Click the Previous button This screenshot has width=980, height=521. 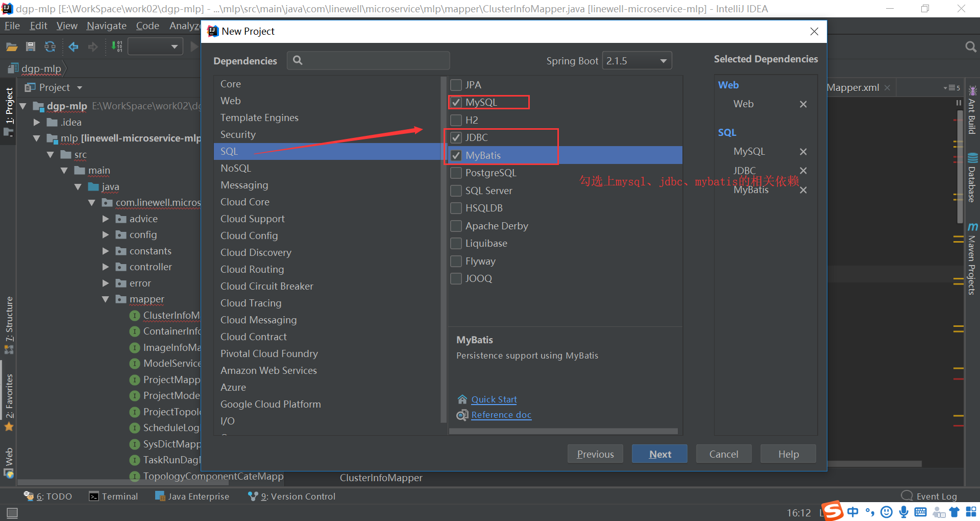(x=595, y=454)
